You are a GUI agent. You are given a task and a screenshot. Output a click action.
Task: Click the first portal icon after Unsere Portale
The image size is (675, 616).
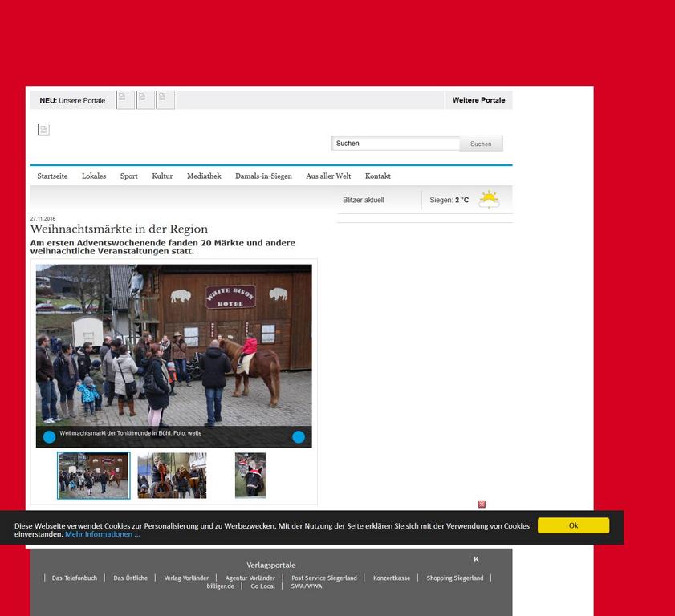125,100
